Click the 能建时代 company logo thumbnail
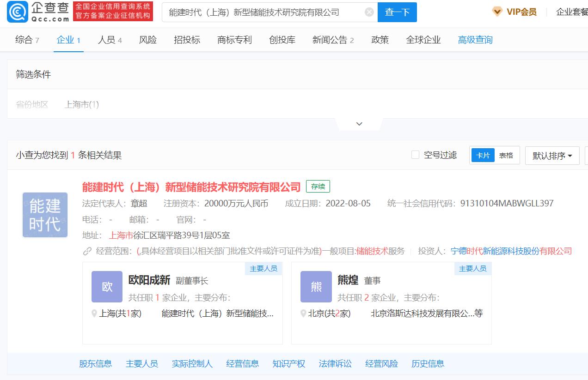 click(x=45, y=215)
